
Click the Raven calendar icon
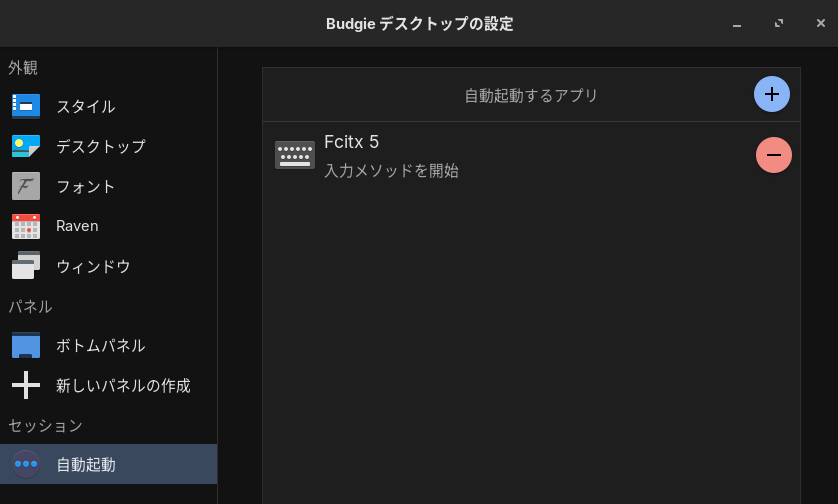26,226
